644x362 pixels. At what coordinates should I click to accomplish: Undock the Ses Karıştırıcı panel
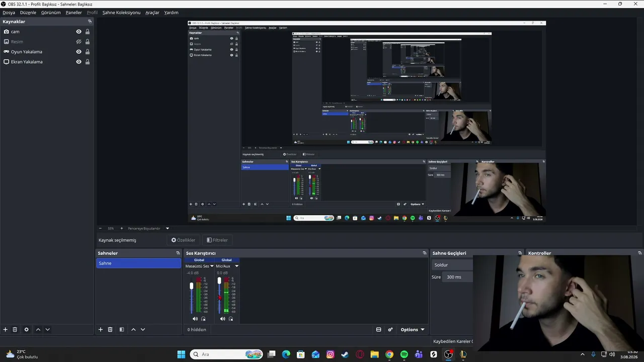pos(425,253)
